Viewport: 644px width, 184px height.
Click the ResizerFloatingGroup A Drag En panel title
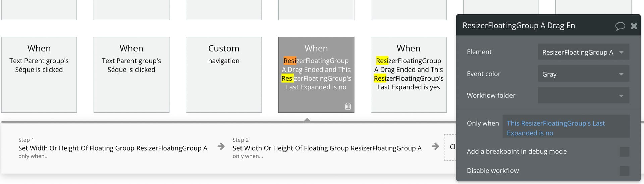point(518,26)
